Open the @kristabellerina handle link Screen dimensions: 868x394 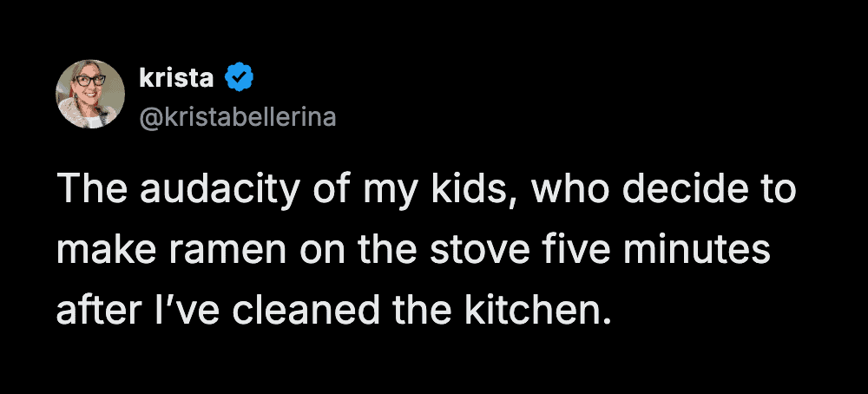coord(236,116)
